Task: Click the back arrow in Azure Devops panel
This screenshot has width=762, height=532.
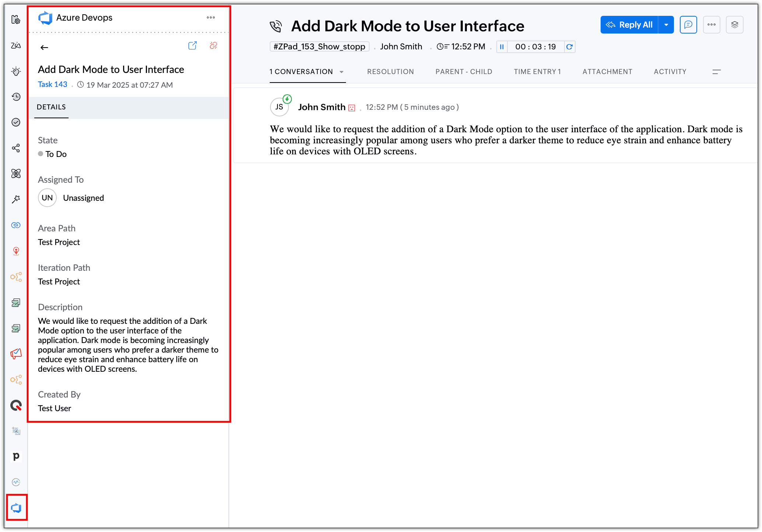Action: click(44, 48)
